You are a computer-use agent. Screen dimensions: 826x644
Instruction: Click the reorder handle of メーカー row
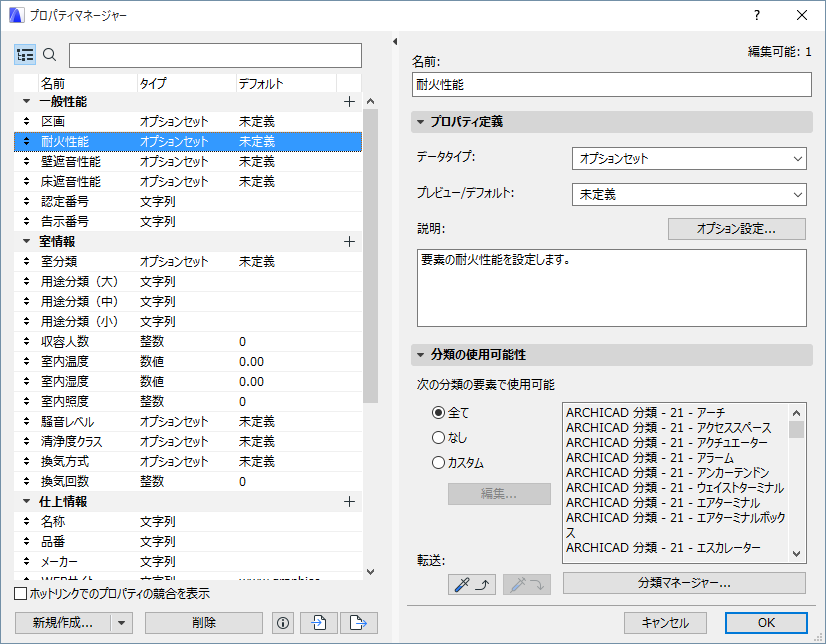tap(26, 562)
